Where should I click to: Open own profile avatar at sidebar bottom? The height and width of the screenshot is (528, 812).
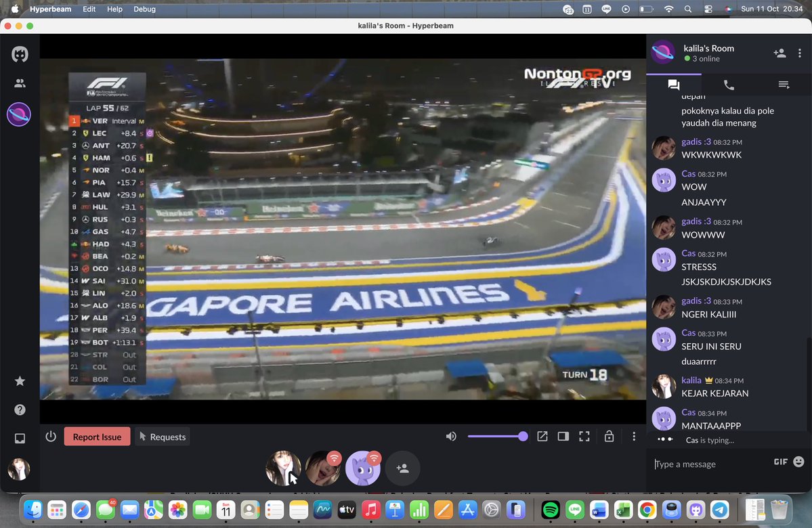point(19,469)
